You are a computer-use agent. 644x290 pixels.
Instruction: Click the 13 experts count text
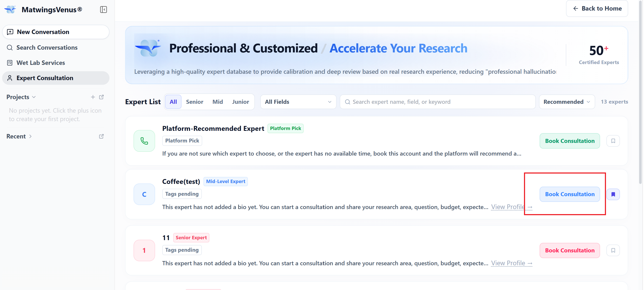pos(614,102)
